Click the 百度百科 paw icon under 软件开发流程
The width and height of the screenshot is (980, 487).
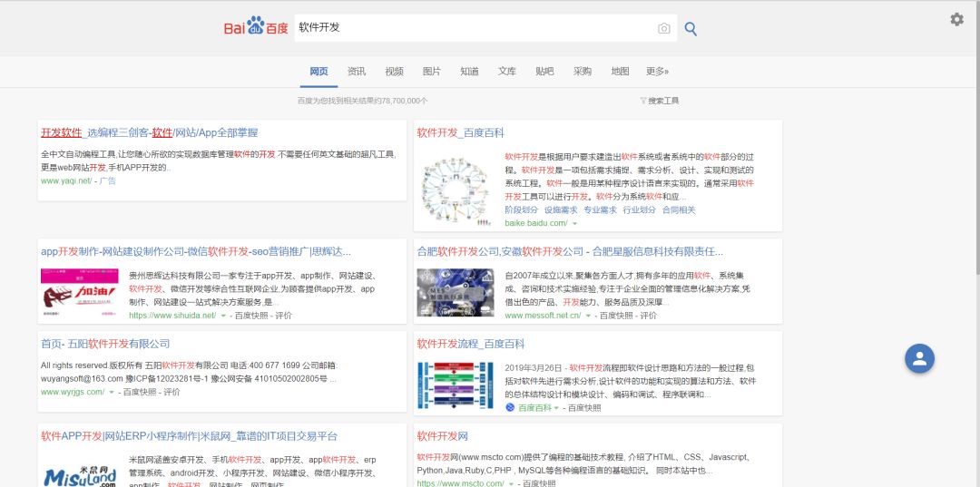(x=510, y=408)
